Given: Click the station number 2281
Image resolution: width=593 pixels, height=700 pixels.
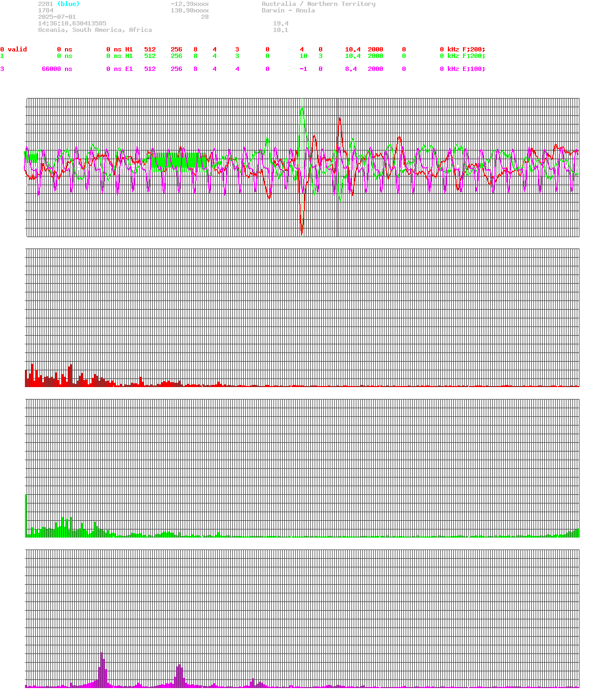Looking at the screenshot, I should (x=45, y=4).
